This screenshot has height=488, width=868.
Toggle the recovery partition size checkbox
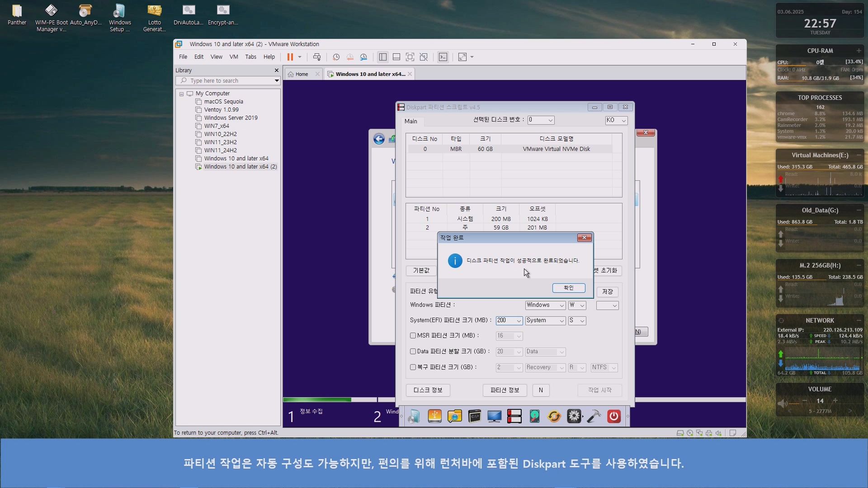tap(413, 367)
